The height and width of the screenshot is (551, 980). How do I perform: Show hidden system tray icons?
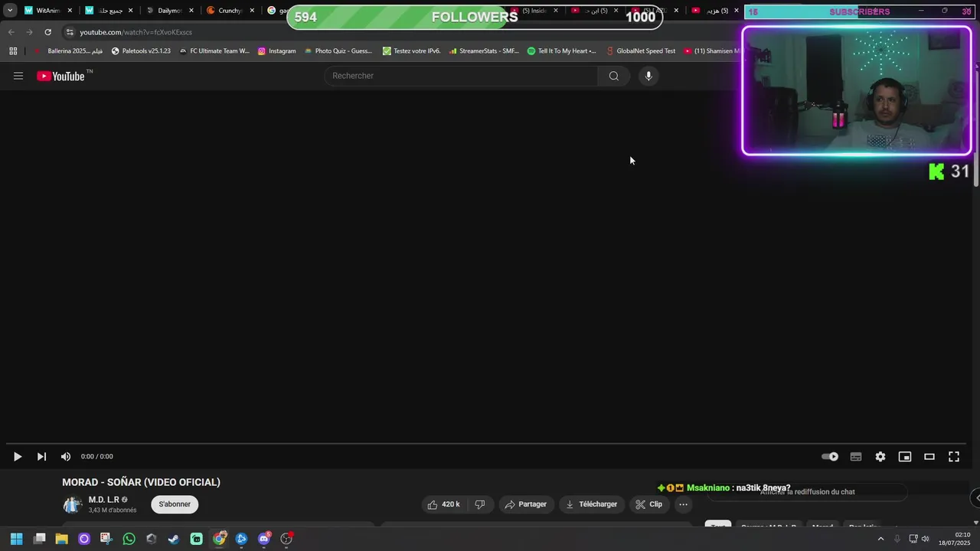click(880, 539)
